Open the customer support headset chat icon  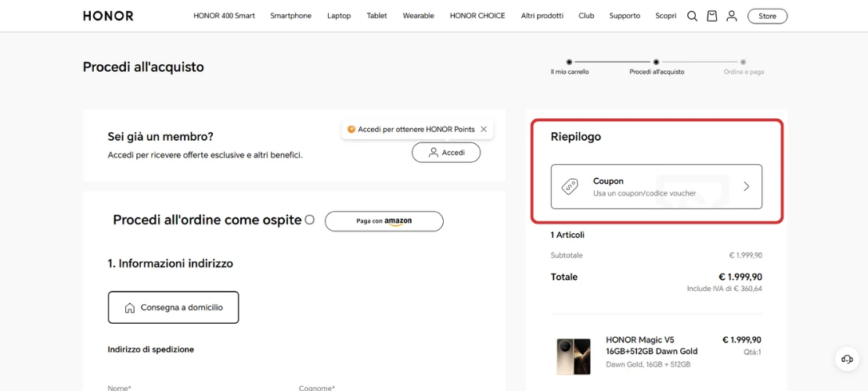[x=847, y=359]
